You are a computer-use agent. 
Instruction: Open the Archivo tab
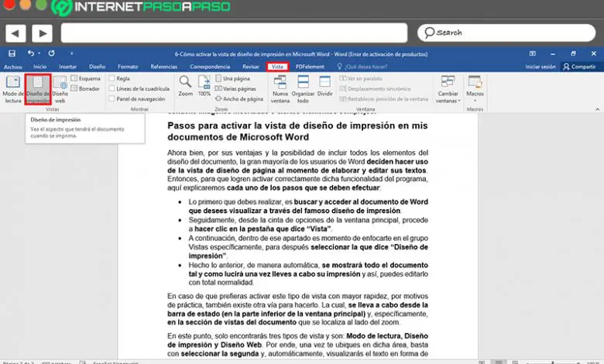click(x=12, y=67)
